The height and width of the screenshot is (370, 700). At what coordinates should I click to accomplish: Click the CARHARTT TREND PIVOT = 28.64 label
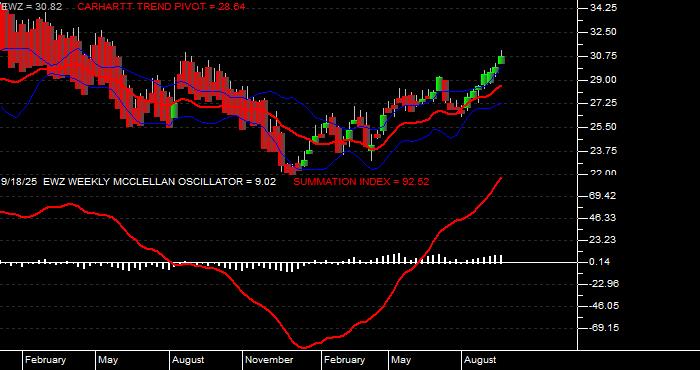coord(161,7)
